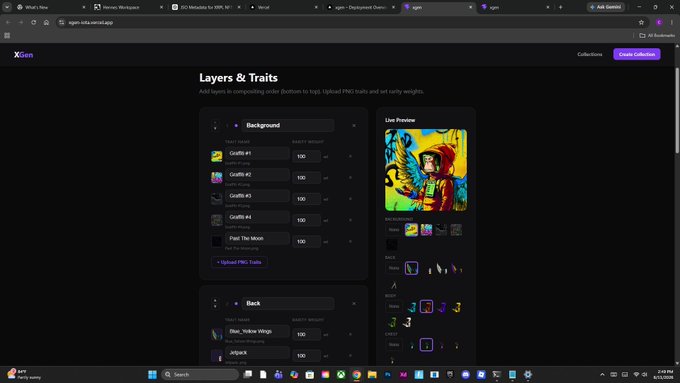This screenshot has width=680, height=383.
Task: Switch to the ISO Metadata for XRPL tab
Action: click(x=206, y=7)
